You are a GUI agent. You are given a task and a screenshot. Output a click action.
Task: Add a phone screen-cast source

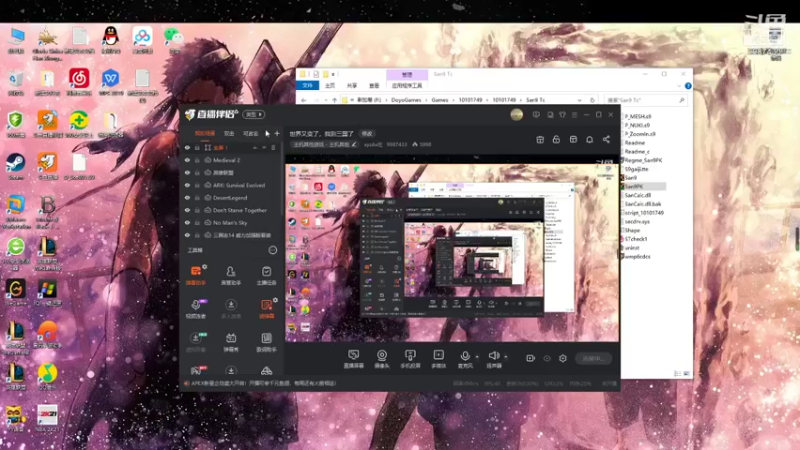(410, 359)
